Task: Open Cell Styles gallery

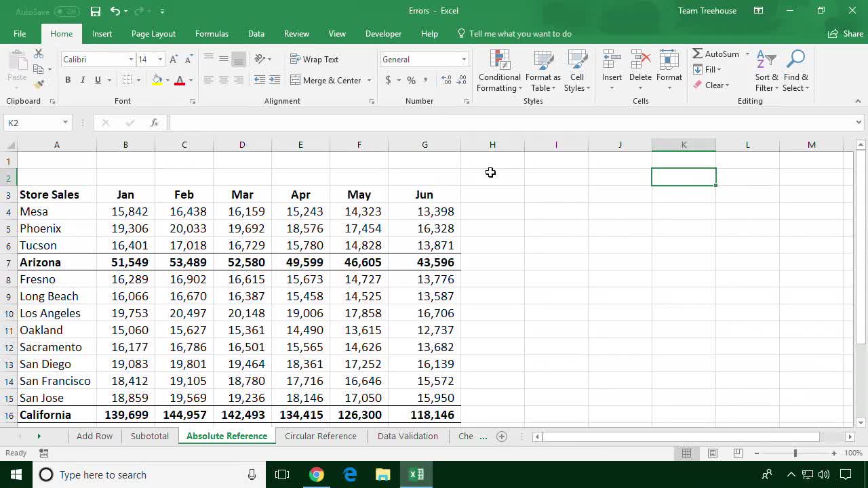Action: [577, 70]
